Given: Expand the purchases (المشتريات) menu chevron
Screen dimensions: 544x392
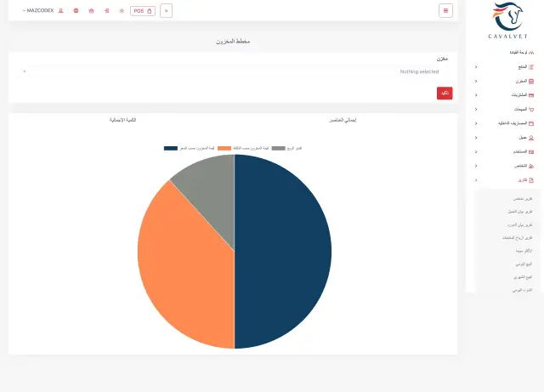Looking at the screenshot, I should (x=476, y=94).
